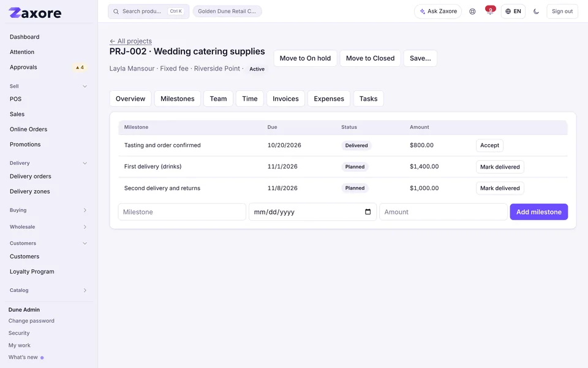The width and height of the screenshot is (588, 368).
Task: Mark Second delivery and returns delivered
Action: click(x=500, y=188)
